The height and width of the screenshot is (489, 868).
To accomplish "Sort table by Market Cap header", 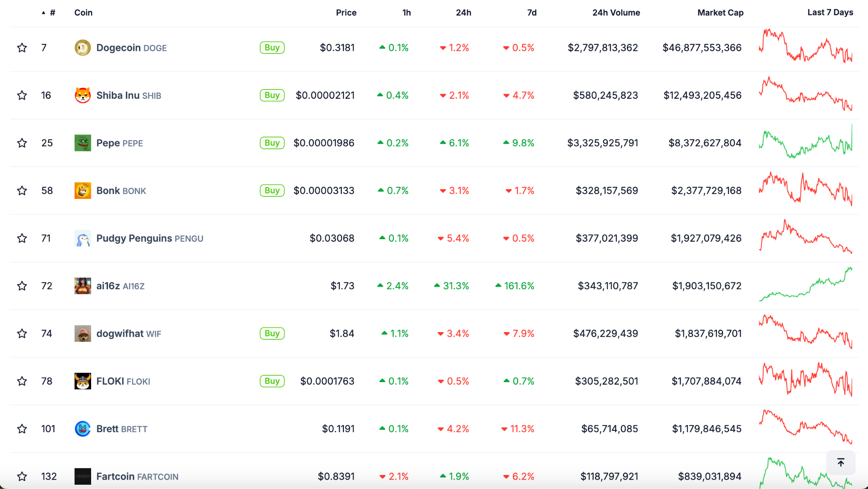I will (721, 13).
